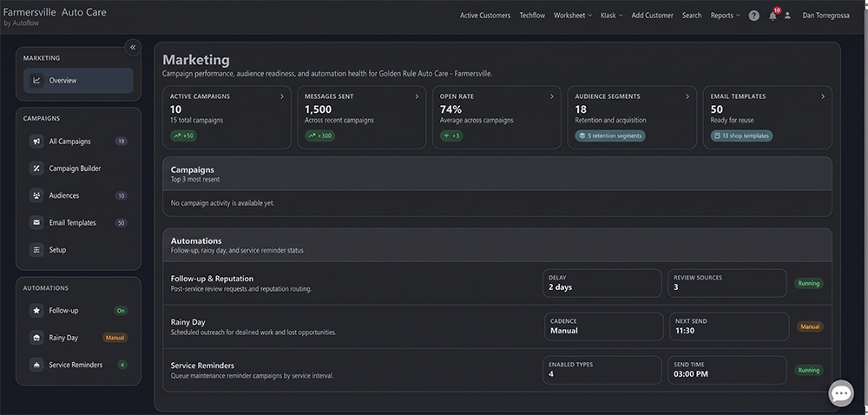Open the Klask dropdown menu
This screenshot has height=415, width=868.
[611, 16]
